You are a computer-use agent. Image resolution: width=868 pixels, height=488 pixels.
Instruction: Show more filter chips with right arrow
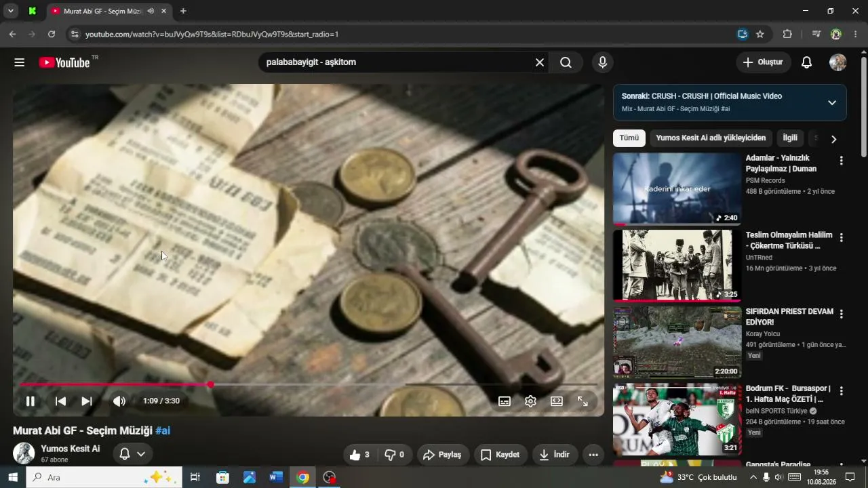pyautogui.click(x=834, y=139)
